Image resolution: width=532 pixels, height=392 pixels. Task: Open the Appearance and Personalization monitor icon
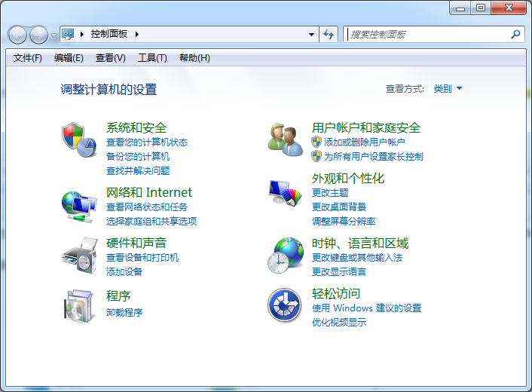pos(285,194)
